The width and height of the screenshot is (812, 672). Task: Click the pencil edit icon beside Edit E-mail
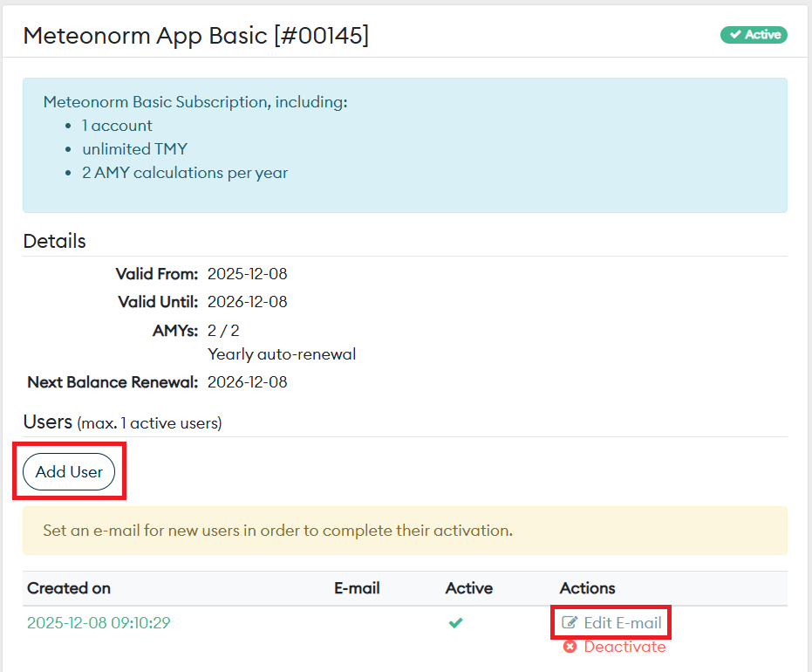(570, 623)
